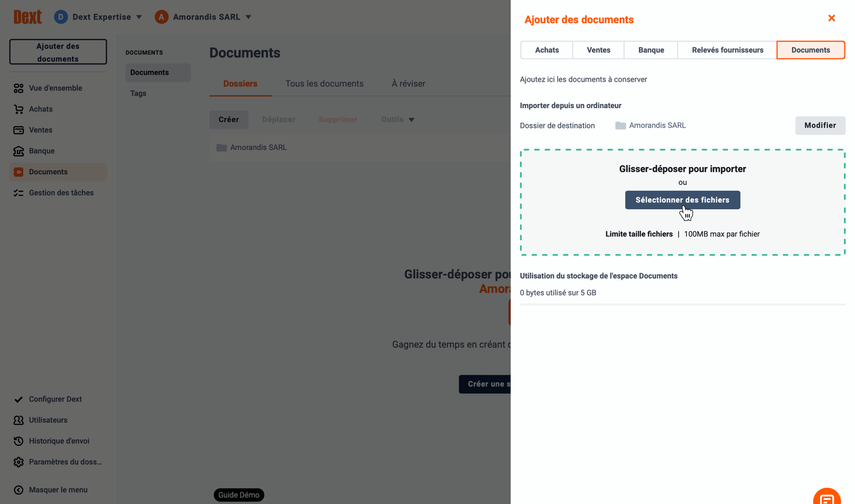Image resolution: width=855 pixels, height=504 pixels.
Task: Click the Paramètres du dossier gear icon
Action: point(18,462)
